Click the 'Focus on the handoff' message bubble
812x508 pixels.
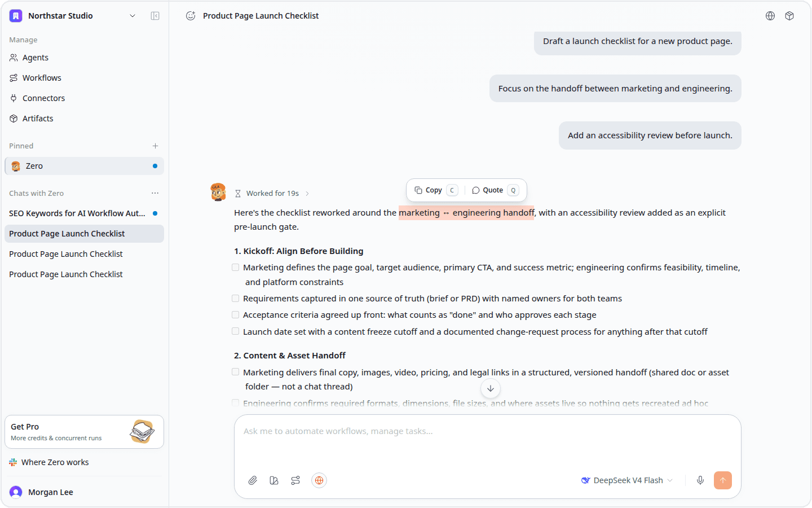(615, 89)
